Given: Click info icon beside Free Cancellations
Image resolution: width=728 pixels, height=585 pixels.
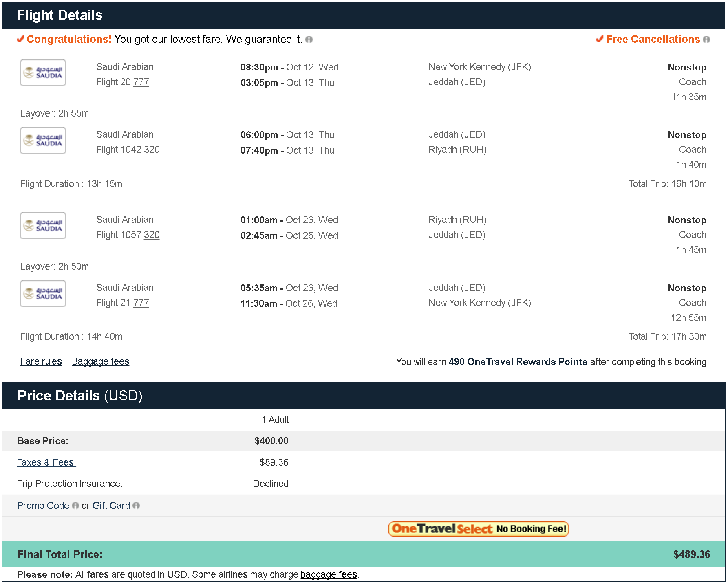Looking at the screenshot, I should click(706, 40).
